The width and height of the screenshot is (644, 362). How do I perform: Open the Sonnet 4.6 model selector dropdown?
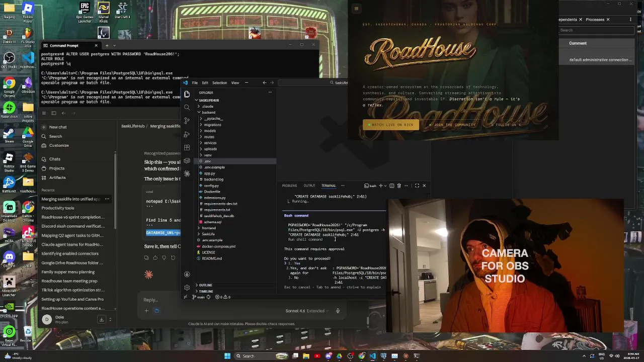(307, 311)
